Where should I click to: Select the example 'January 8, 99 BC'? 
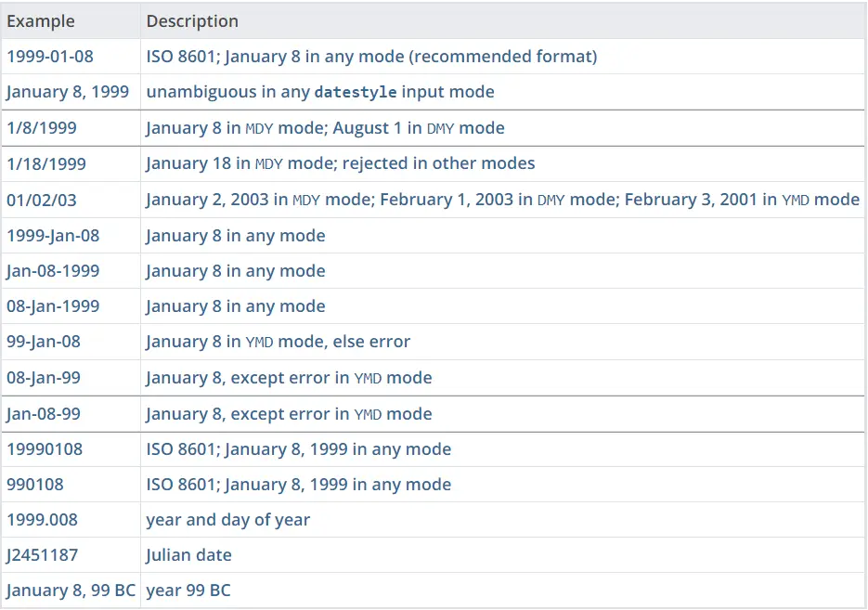click(71, 591)
